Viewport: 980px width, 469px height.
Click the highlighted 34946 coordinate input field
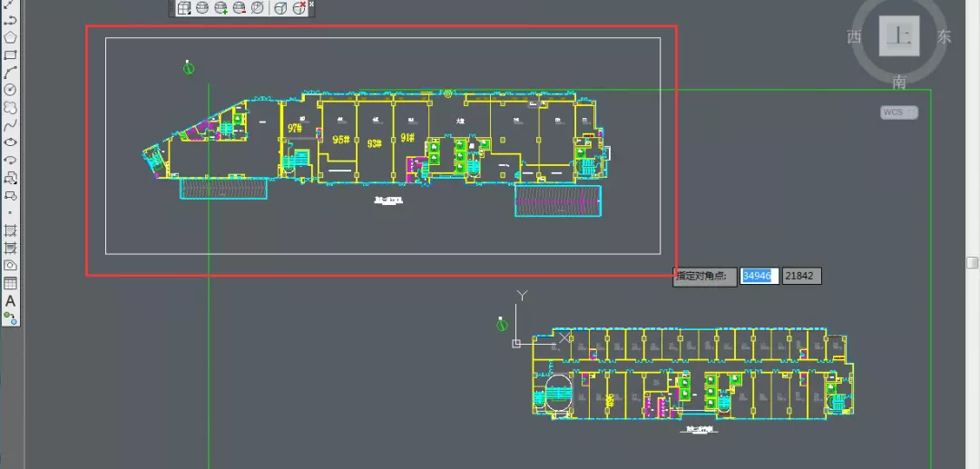759,276
